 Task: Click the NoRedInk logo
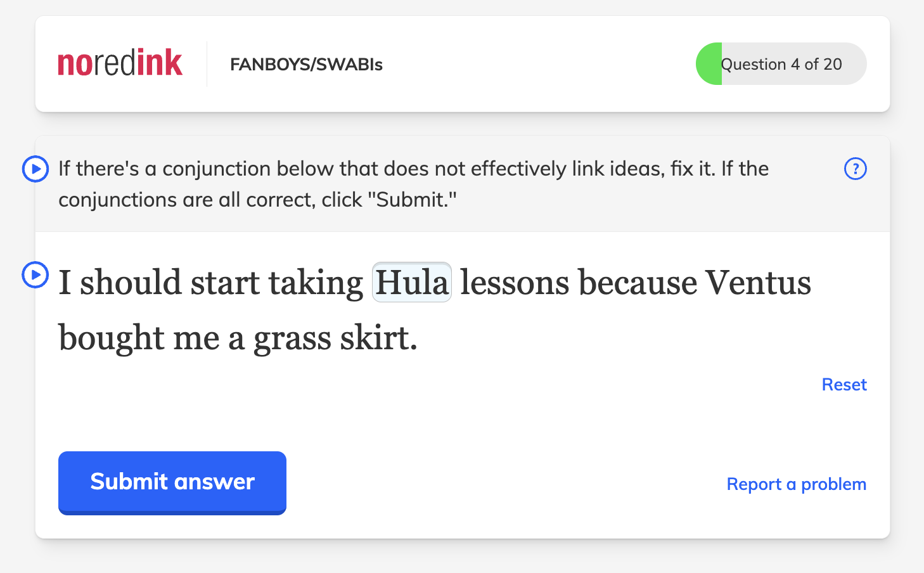coord(120,63)
